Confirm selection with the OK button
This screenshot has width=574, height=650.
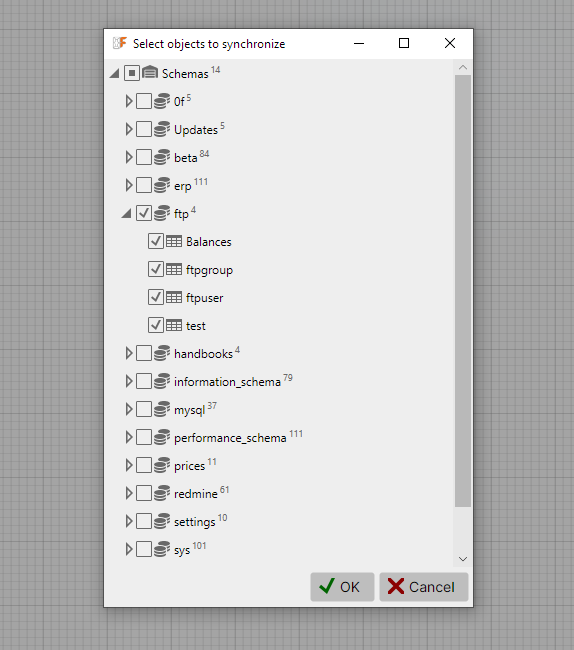click(x=342, y=587)
